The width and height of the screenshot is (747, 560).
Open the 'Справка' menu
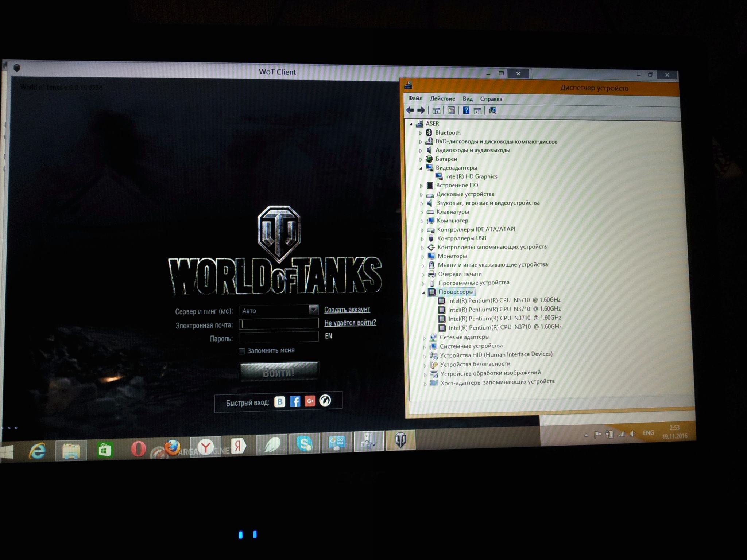click(491, 99)
